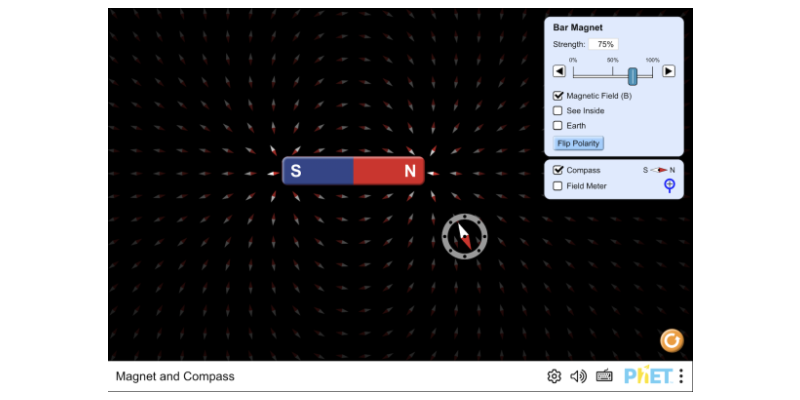This screenshot has width=800, height=400.
Task: Enable the See Inside checkbox
Action: pyautogui.click(x=559, y=111)
